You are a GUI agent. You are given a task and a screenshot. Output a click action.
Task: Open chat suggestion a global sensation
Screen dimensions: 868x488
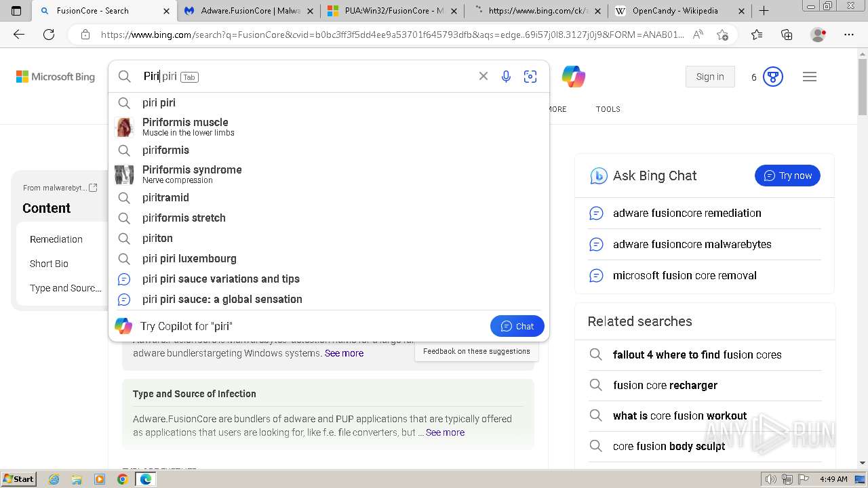(329, 300)
